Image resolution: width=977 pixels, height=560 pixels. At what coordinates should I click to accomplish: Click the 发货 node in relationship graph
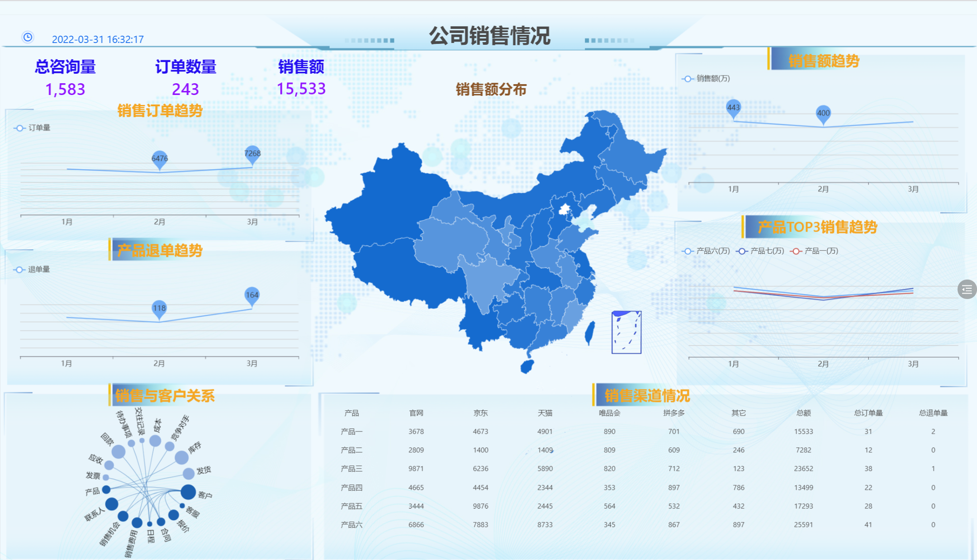pos(189,474)
